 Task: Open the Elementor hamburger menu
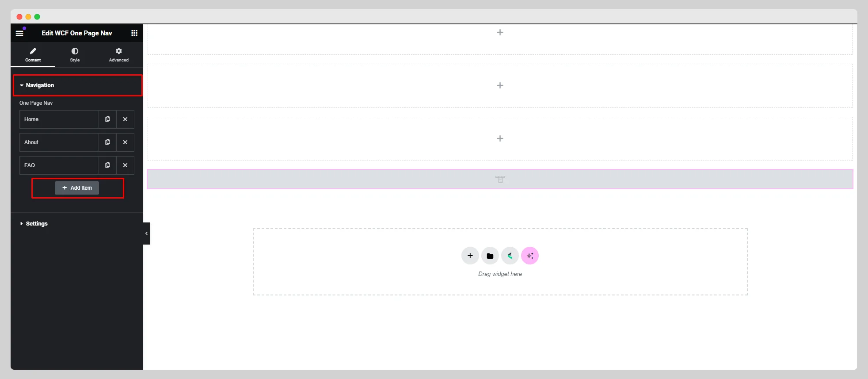(19, 33)
